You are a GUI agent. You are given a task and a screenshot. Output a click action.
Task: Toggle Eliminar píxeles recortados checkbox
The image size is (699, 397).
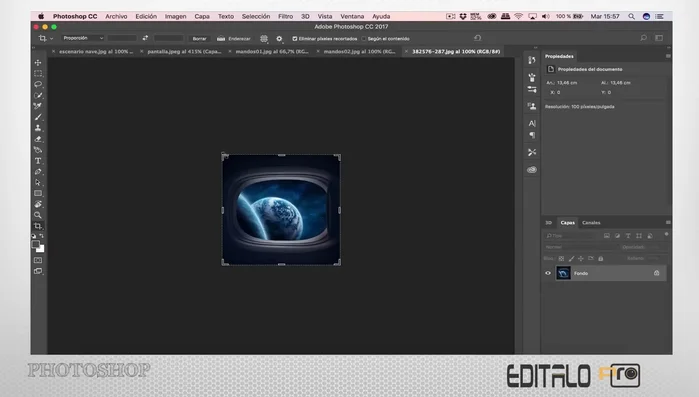[x=295, y=39]
